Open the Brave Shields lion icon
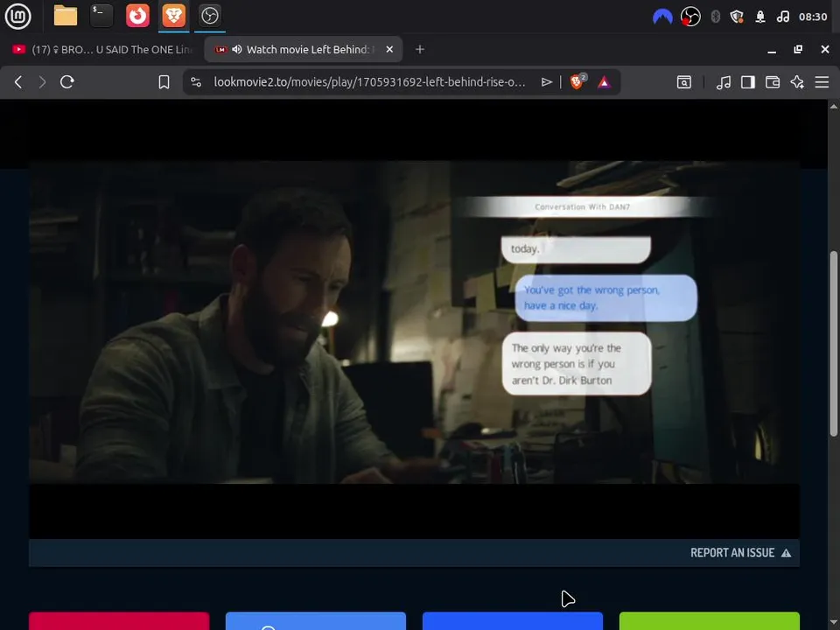This screenshot has width=840, height=630. [x=577, y=81]
